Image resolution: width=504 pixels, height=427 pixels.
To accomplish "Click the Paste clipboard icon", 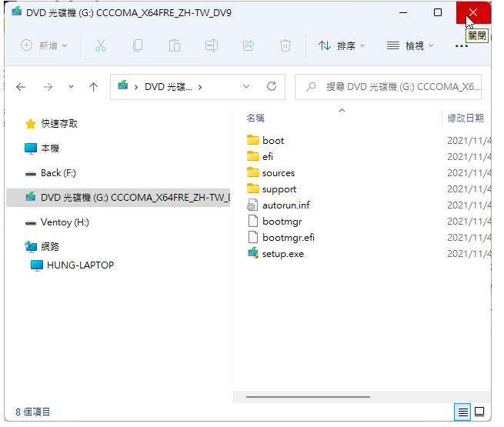I will [175, 45].
